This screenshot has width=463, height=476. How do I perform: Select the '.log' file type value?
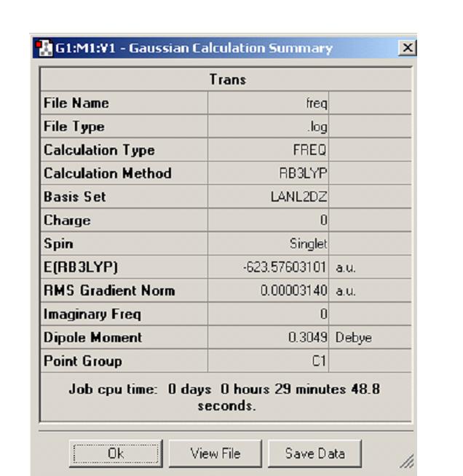tap(317, 127)
